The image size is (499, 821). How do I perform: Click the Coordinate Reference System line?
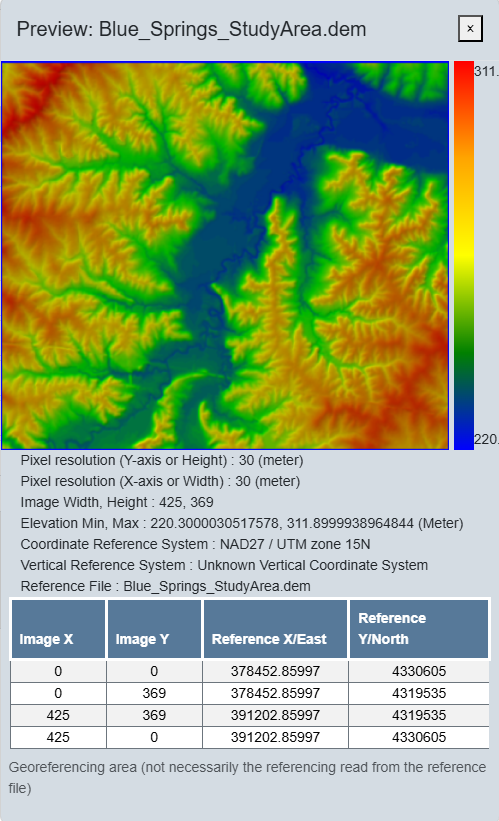195,544
